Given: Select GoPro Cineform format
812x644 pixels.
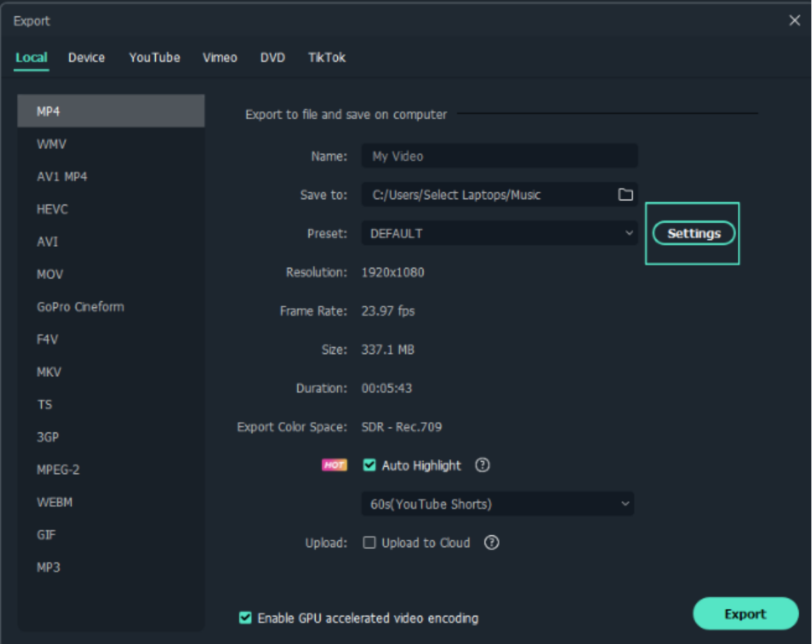Looking at the screenshot, I should tap(111, 307).
